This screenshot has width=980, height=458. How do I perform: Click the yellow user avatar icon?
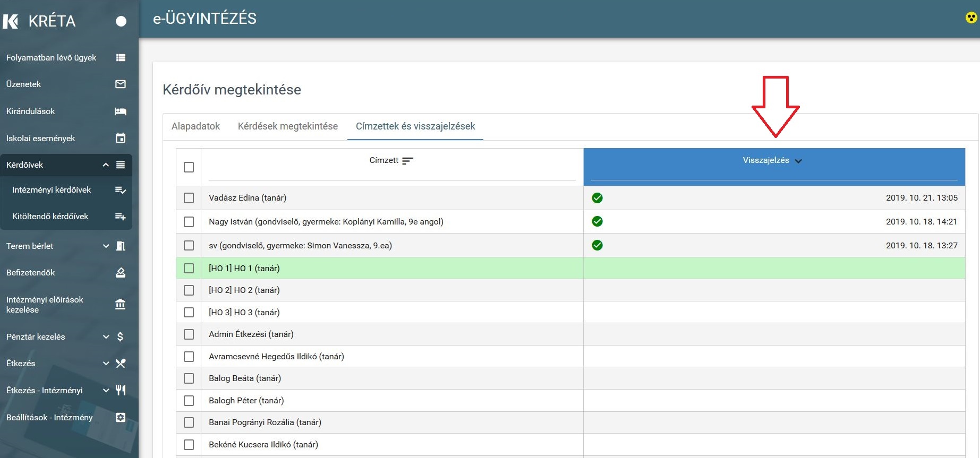point(971,18)
